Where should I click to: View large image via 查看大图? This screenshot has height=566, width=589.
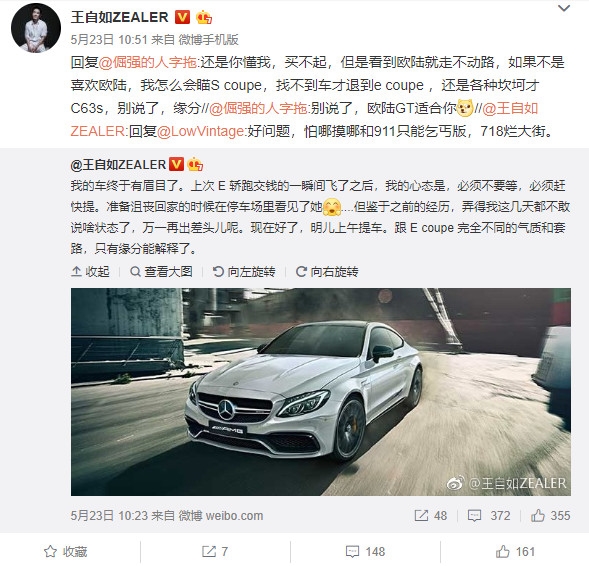pyautogui.click(x=161, y=272)
